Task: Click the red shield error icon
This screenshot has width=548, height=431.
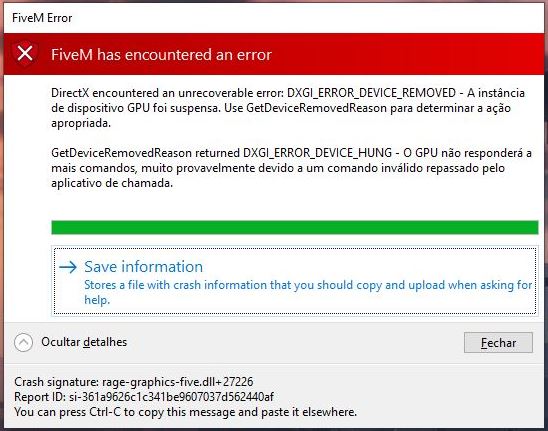Action: pos(25,54)
